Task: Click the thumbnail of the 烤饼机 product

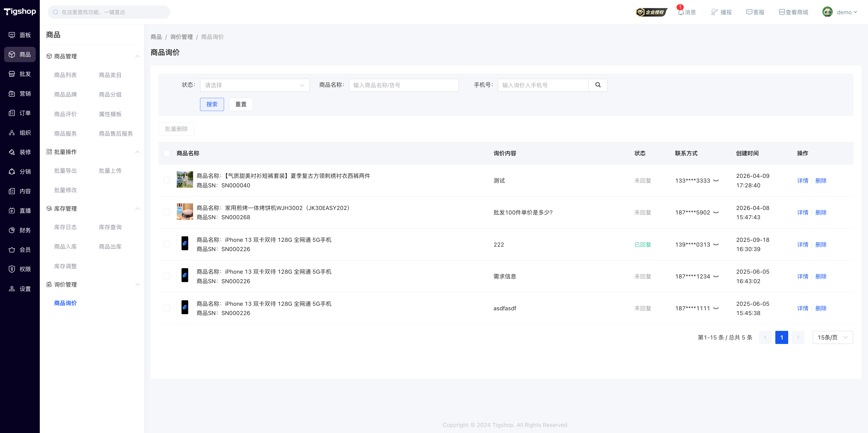Action: pos(185,212)
